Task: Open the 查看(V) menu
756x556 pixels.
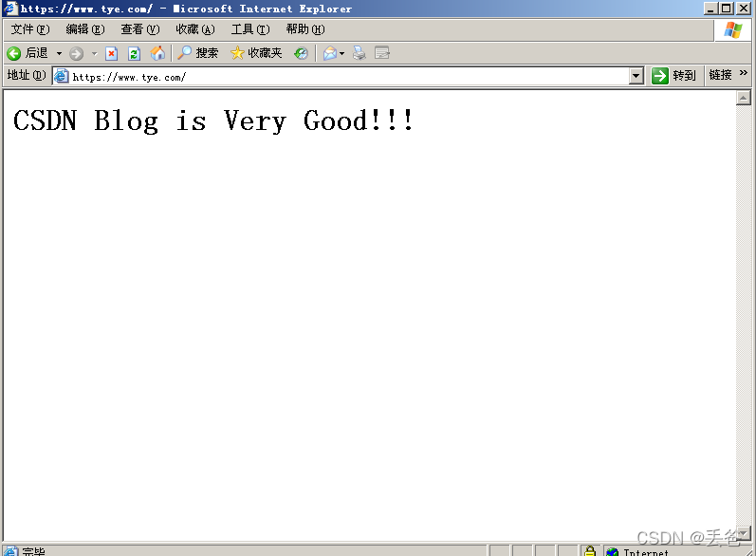Action: tap(139, 29)
